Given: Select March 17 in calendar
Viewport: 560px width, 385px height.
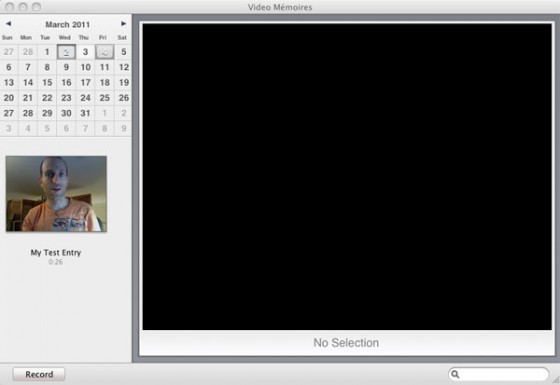Looking at the screenshot, I should pos(85,82).
